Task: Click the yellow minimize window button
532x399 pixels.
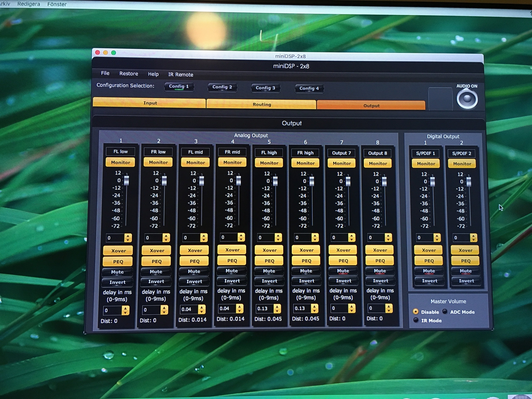Action: coord(106,52)
